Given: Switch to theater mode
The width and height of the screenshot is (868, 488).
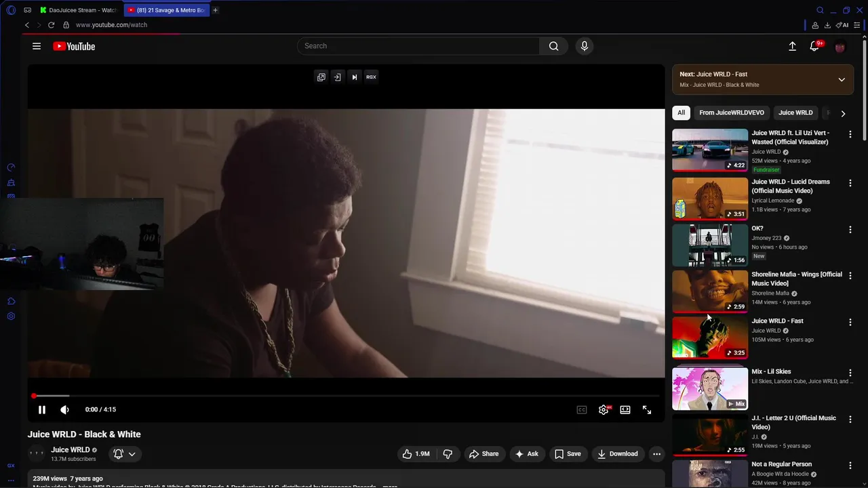Looking at the screenshot, I should click(x=625, y=409).
